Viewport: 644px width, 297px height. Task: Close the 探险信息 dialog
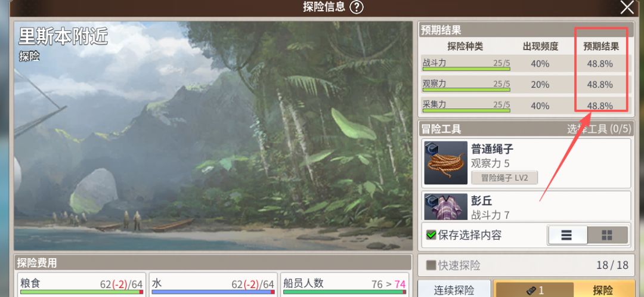[x=627, y=7]
